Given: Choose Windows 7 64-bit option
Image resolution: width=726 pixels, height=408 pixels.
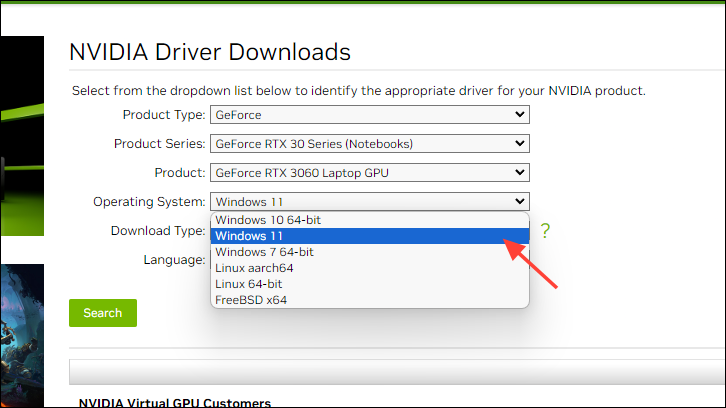Looking at the screenshot, I should (x=369, y=252).
